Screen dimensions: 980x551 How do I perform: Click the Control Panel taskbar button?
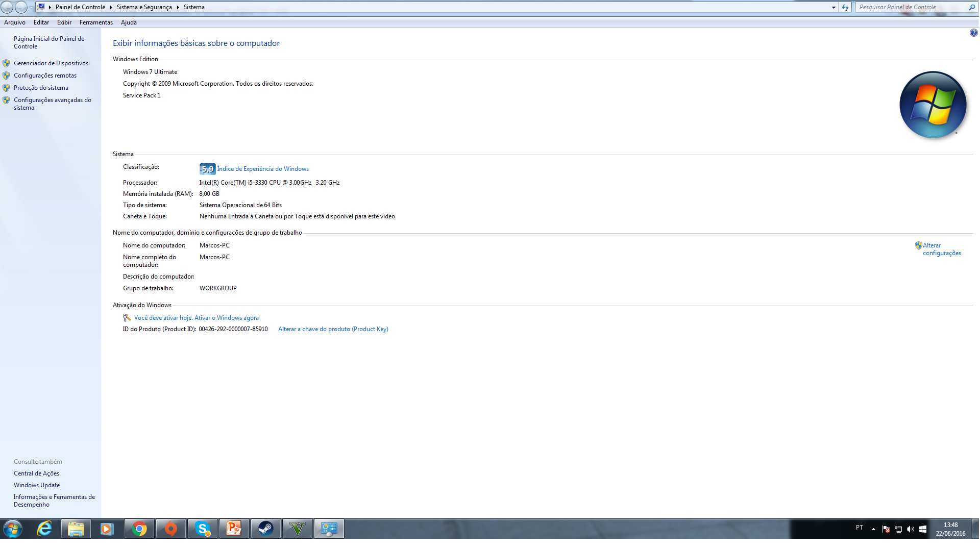point(329,529)
